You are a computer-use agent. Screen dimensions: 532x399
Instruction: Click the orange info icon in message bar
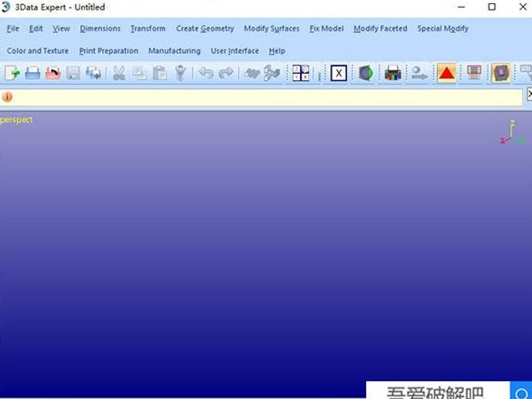7,97
